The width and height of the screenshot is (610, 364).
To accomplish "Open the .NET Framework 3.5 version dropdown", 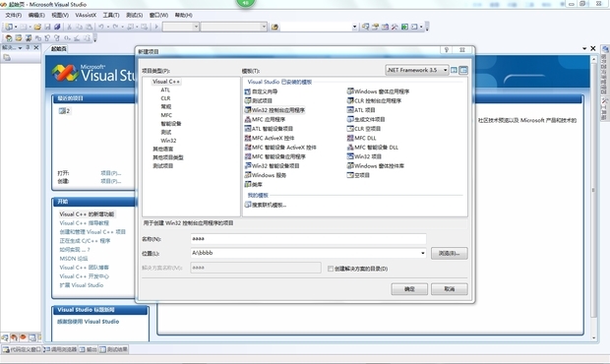I will [445, 70].
